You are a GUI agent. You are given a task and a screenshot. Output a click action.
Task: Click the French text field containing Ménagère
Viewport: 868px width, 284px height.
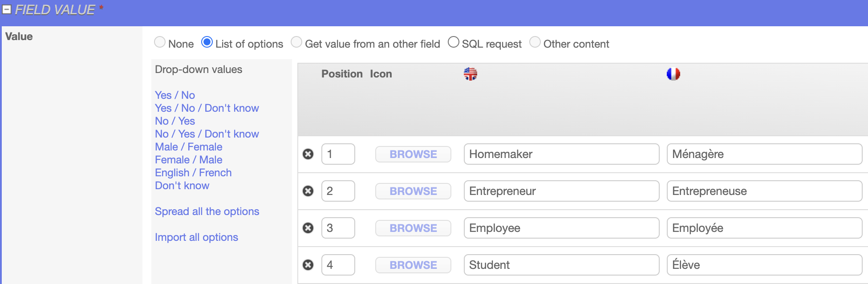pyautogui.click(x=764, y=154)
